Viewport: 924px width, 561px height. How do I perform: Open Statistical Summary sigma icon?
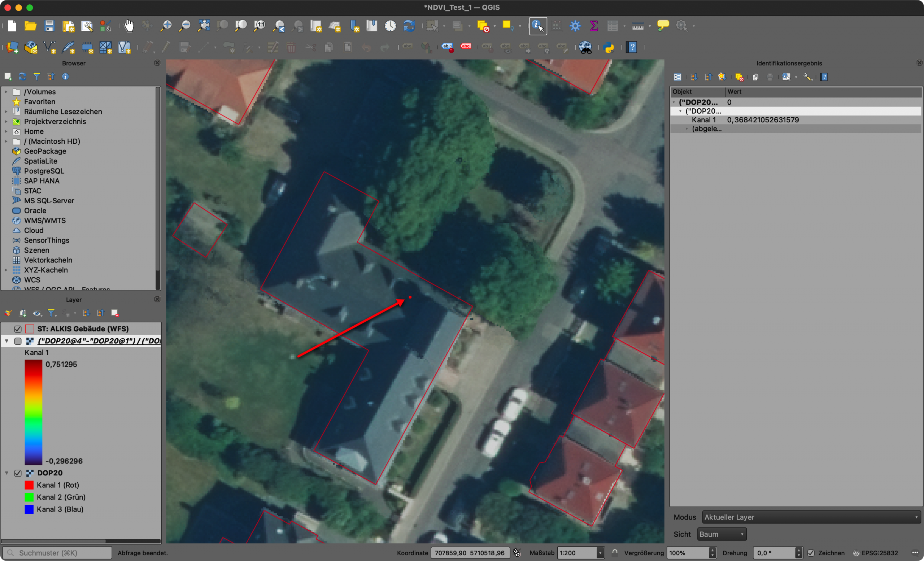[x=594, y=26]
